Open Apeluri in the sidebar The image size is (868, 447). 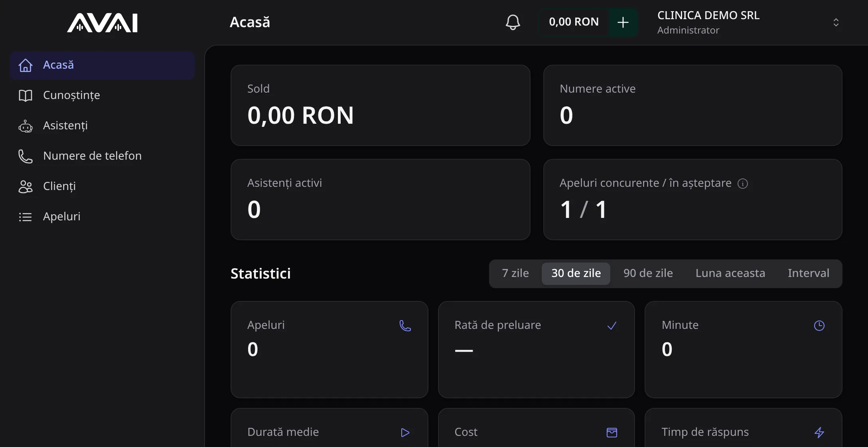click(x=102, y=217)
